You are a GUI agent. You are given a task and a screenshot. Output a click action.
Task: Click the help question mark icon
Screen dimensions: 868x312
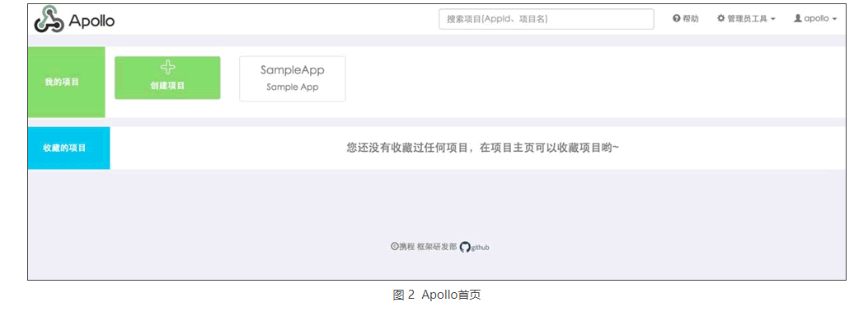(676, 18)
